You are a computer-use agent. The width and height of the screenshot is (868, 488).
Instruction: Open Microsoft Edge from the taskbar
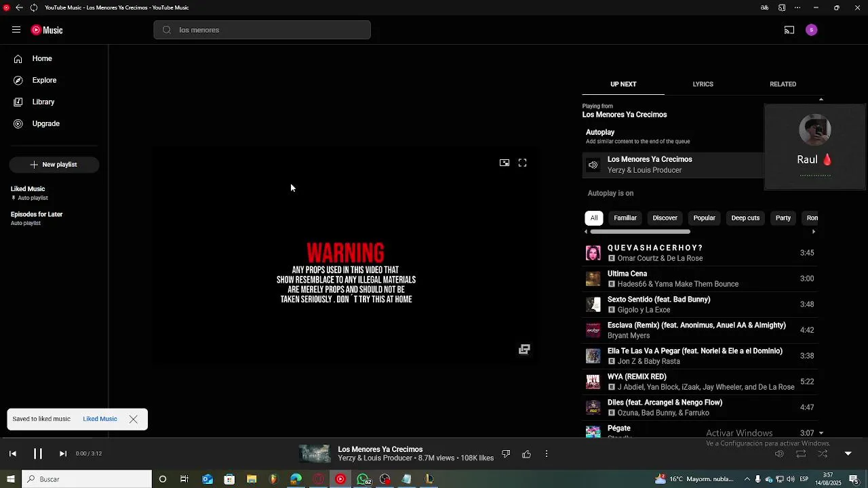click(296, 479)
